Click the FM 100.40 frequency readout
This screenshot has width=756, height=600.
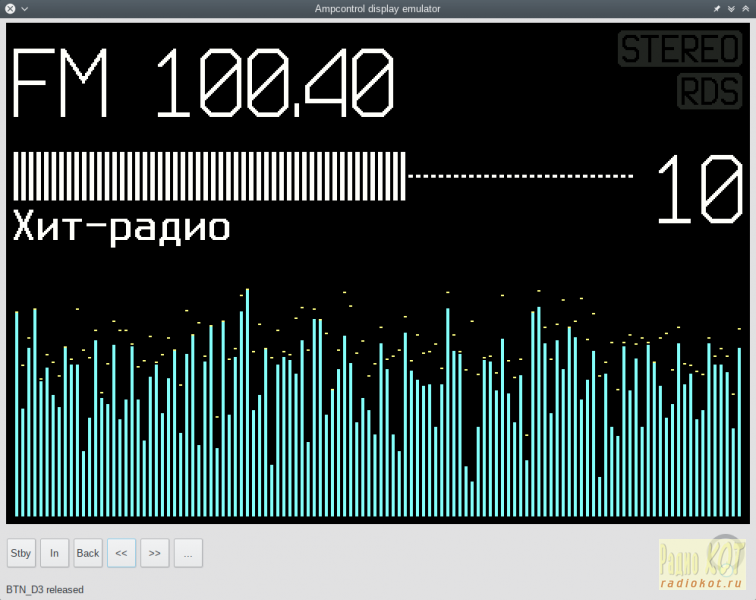(203, 83)
